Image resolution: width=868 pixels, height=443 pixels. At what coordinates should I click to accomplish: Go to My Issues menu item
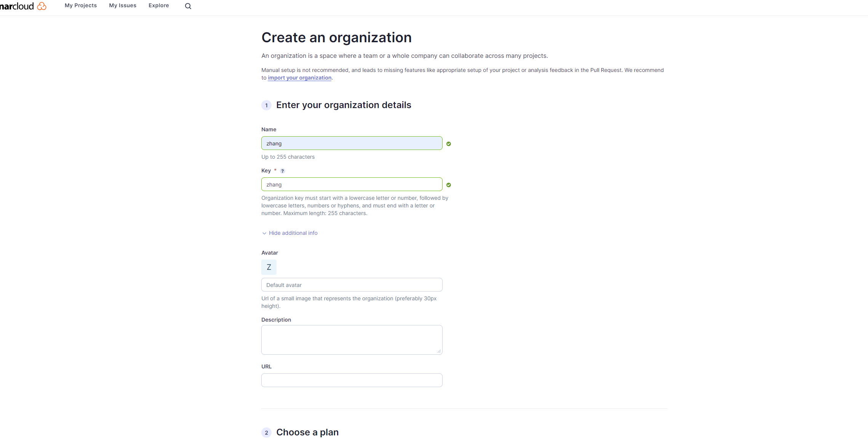[x=123, y=6]
